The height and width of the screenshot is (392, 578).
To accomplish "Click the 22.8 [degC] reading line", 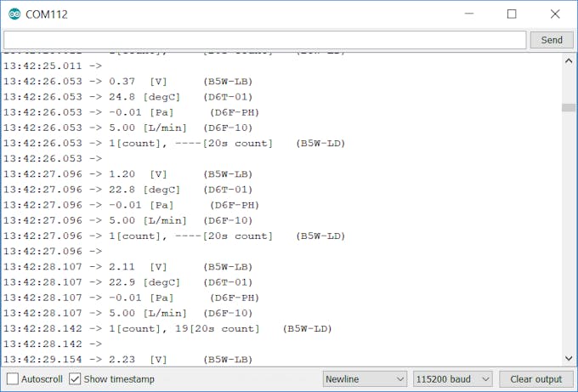I will click(127, 189).
